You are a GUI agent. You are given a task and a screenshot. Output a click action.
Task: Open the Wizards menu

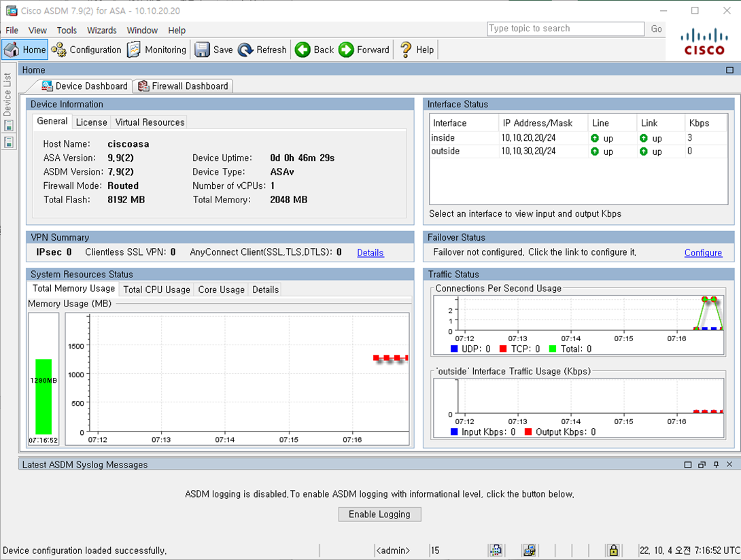(101, 31)
